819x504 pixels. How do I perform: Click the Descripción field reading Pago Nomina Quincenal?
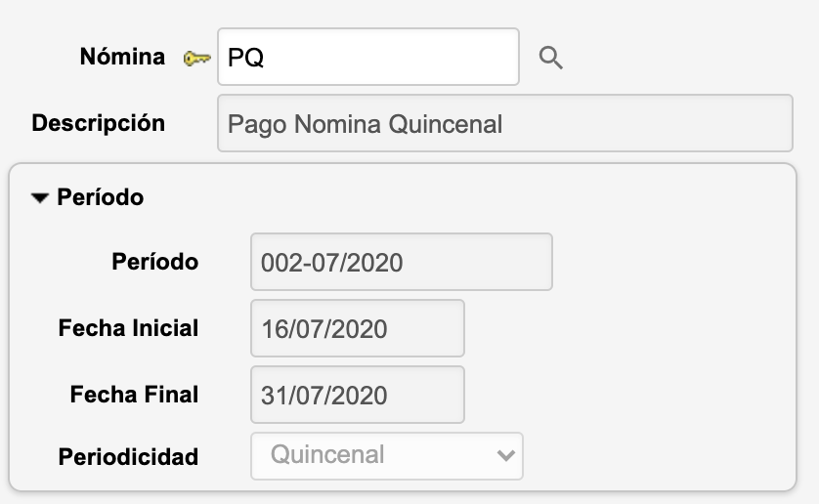pyautogui.click(x=504, y=124)
